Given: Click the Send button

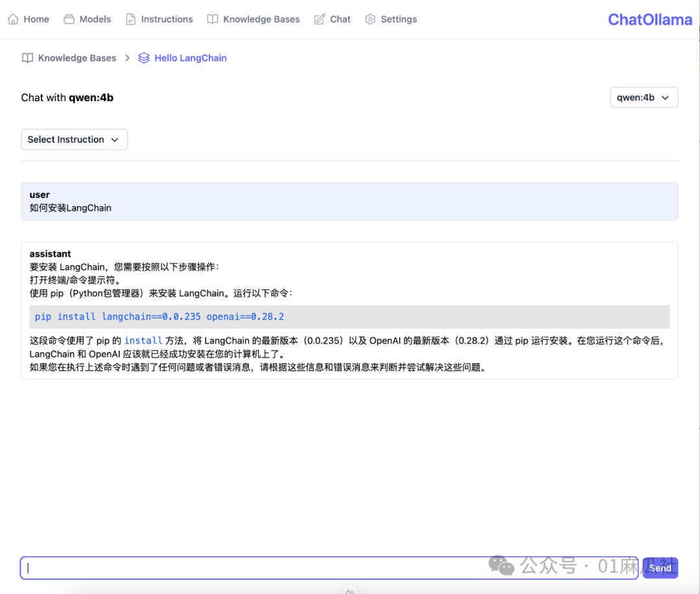Looking at the screenshot, I should point(660,567).
